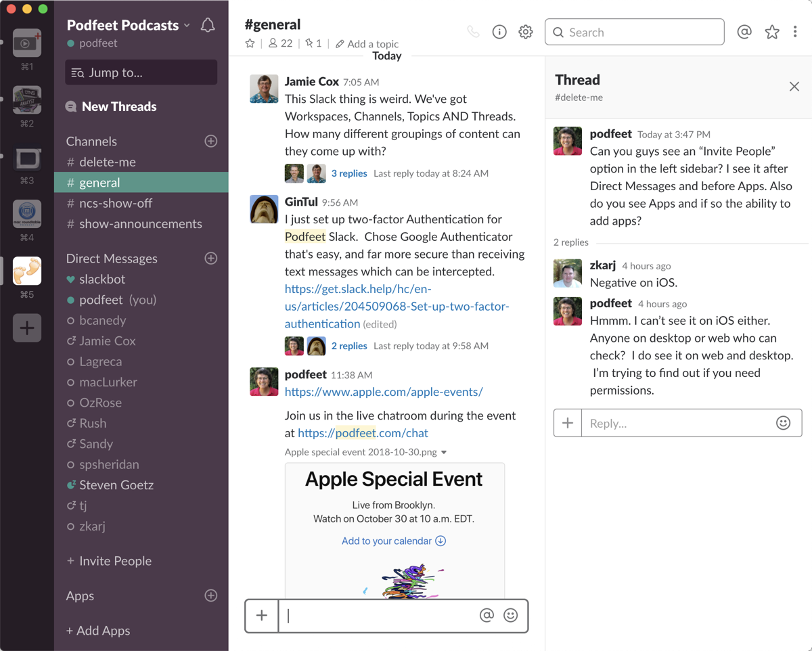The height and width of the screenshot is (651, 812).
Task: Add a new channel plus icon
Action: (x=211, y=141)
